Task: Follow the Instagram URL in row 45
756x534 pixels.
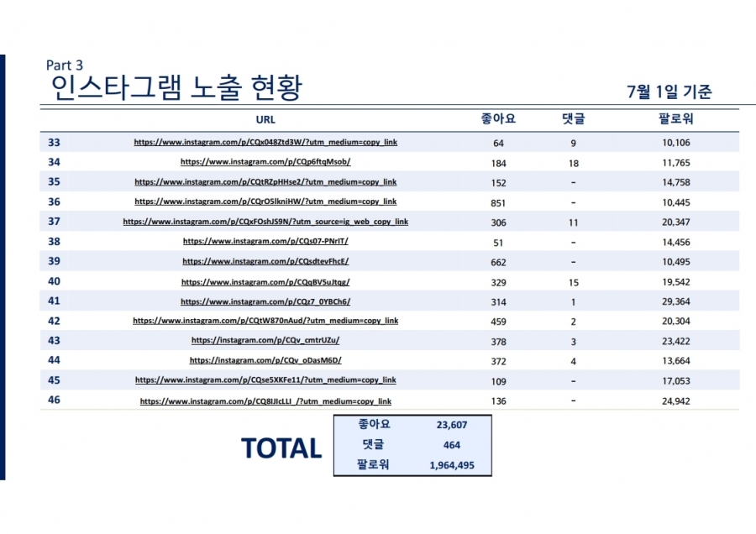Action: [x=265, y=380]
